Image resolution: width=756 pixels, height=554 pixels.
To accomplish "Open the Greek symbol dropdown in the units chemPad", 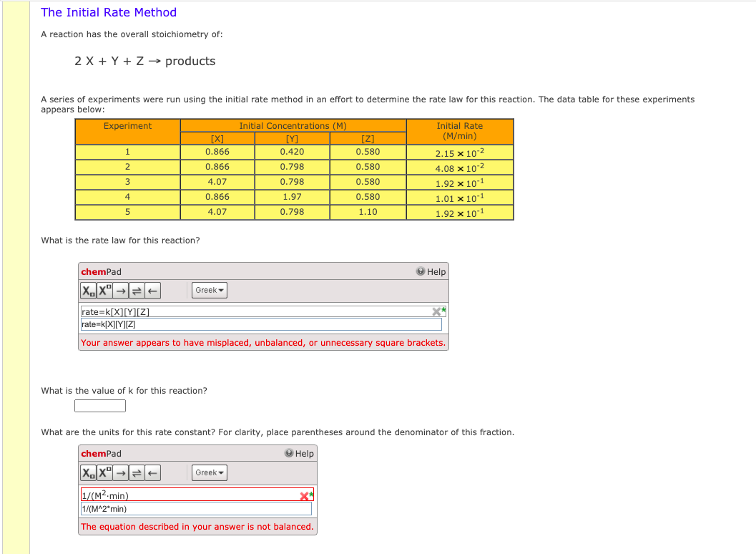I will (x=209, y=472).
